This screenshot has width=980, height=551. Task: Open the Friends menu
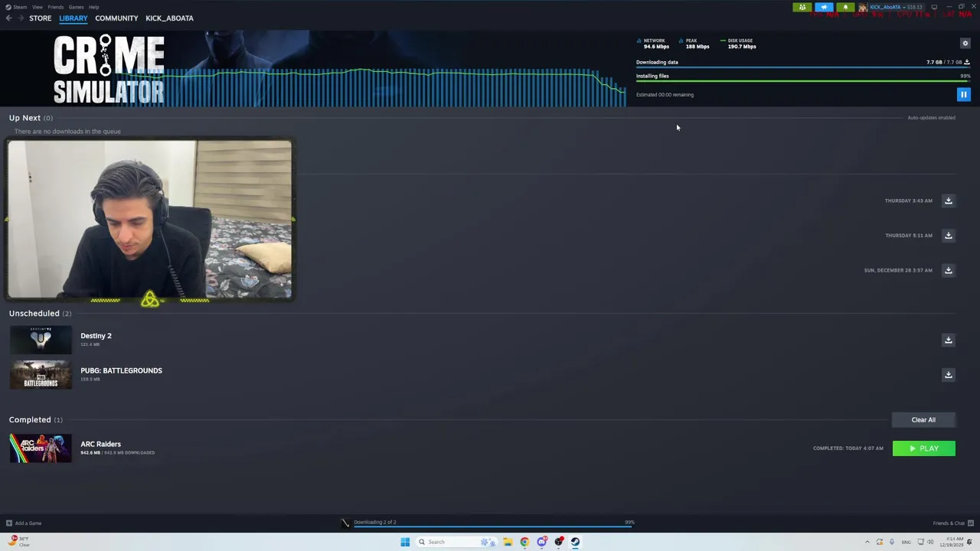(56, 7)
